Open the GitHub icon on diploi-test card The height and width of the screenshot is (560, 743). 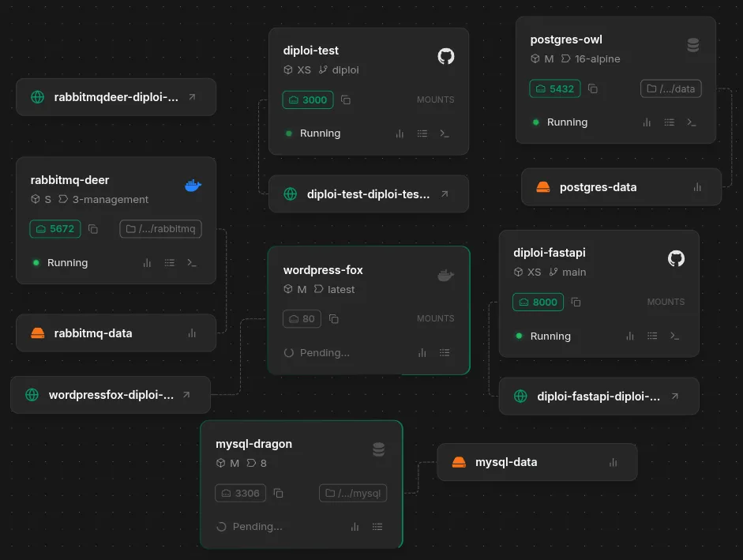(x=446, y=56)
